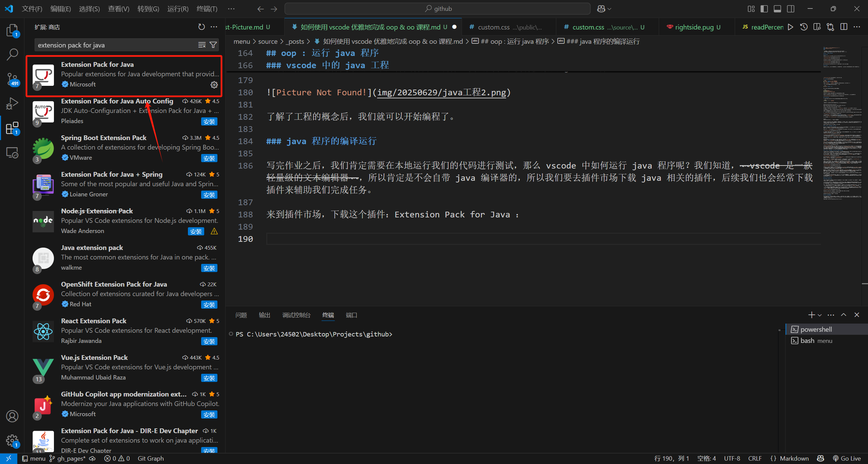Open the Explorer view in activity bar

[x=12, y=30]
